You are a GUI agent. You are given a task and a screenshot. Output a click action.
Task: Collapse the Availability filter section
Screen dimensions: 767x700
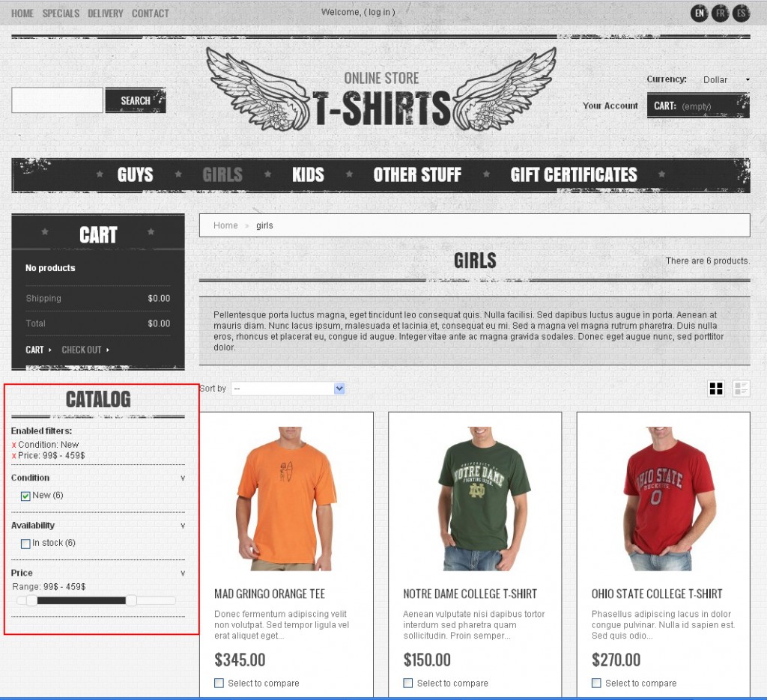tap(183, 526)
